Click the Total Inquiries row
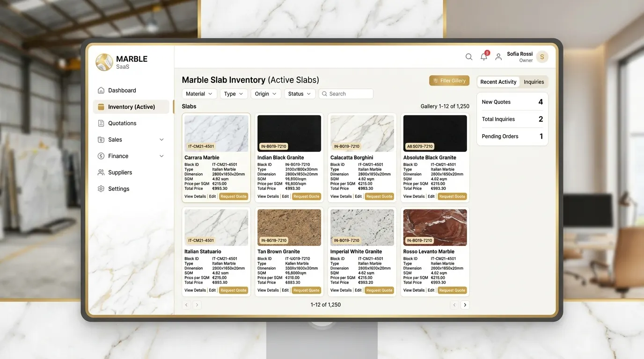 click(512, 119)
